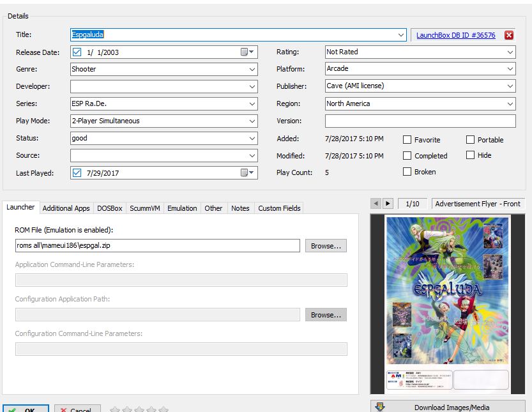Open the Release Date calendar picker

point(247,52)
